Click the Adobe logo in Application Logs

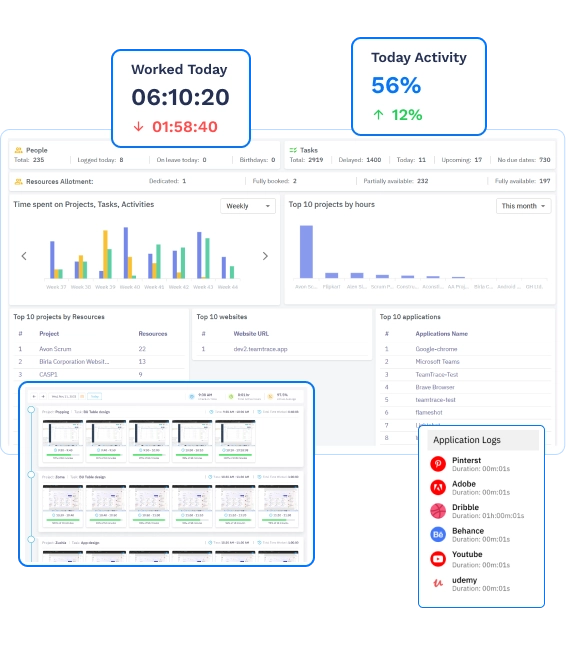[x=438, y=487]
